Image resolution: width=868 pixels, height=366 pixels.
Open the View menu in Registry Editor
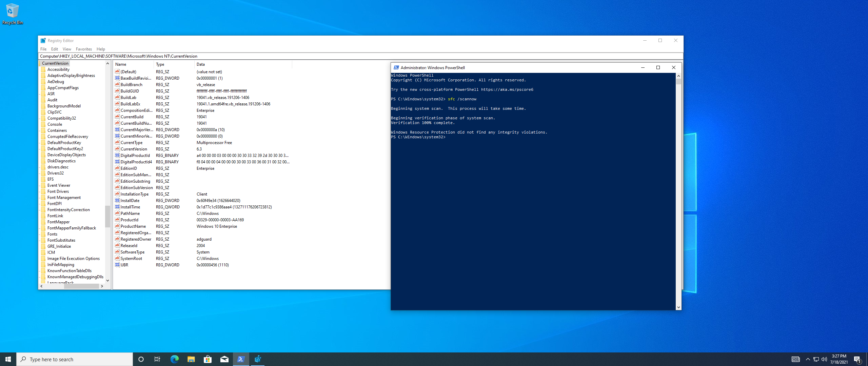67,49
